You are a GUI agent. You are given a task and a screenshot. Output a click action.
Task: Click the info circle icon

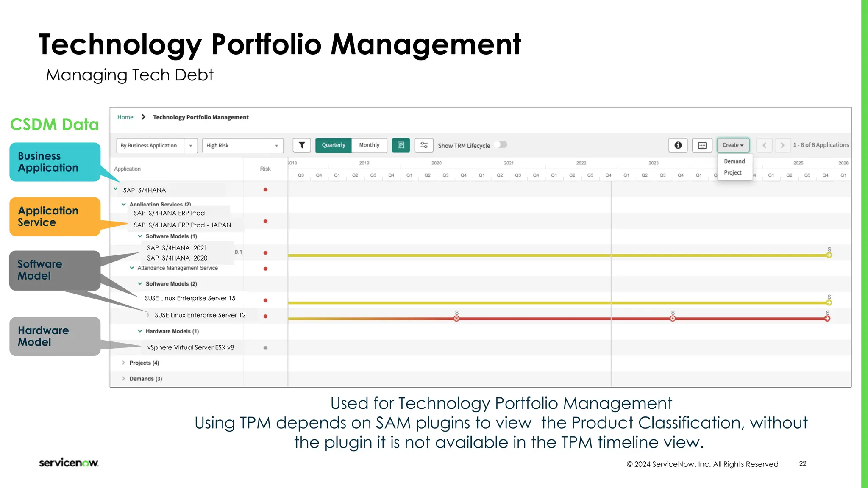pos(678,145)
